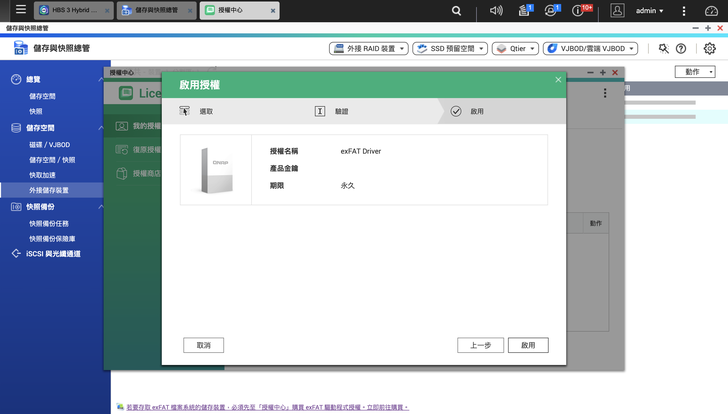Click the 上一步 button
The image size is (728, 414).
point(480,345)
